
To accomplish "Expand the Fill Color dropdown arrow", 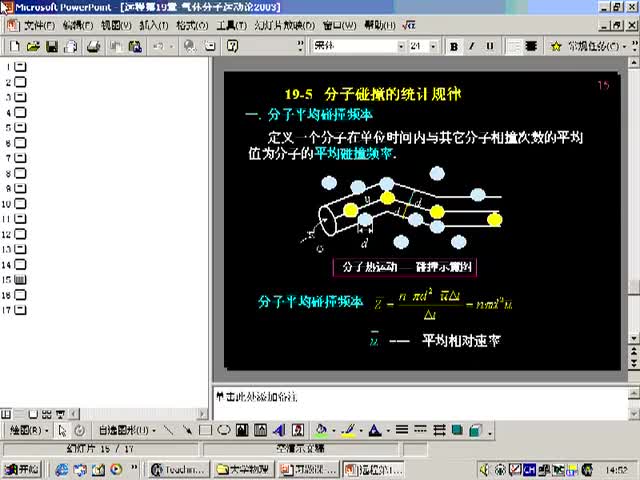I will point(334,431).
